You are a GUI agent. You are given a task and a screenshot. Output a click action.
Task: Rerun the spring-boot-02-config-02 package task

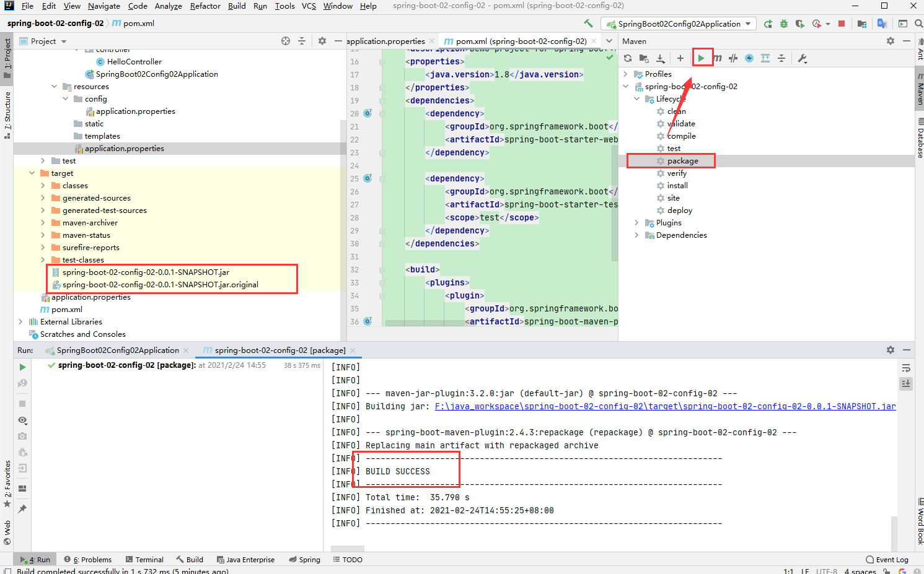(x=22, y=367)
